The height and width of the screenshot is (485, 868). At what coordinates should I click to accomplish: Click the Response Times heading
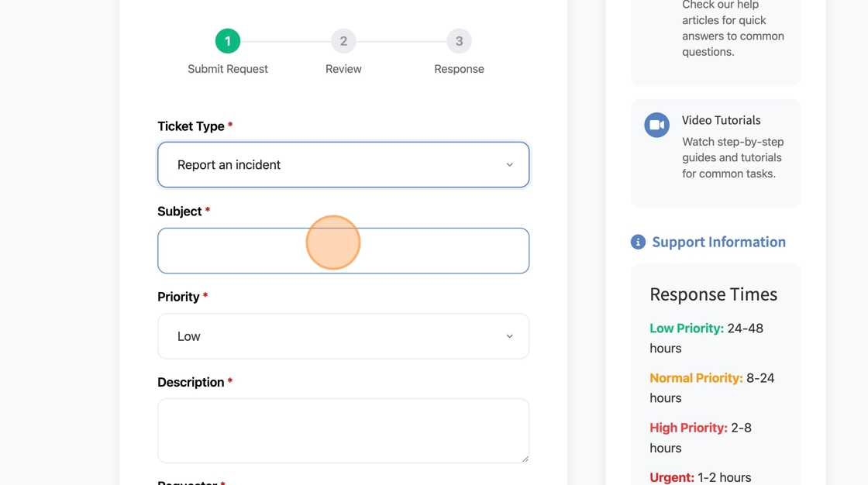pos(713,294)
